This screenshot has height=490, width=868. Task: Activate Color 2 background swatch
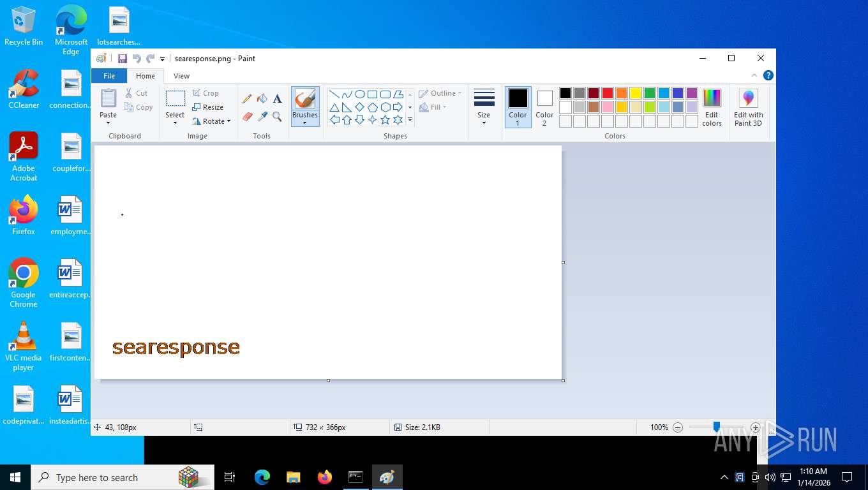tap(544, 107)
